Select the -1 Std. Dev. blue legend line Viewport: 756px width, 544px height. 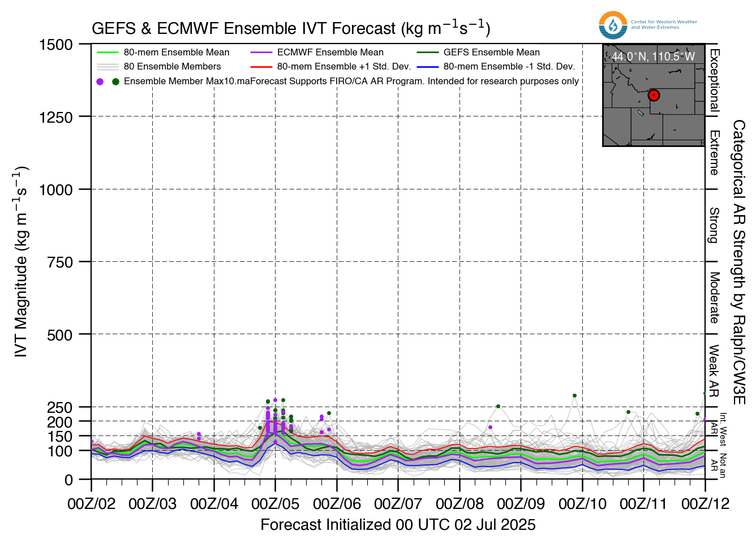point(427,67)
